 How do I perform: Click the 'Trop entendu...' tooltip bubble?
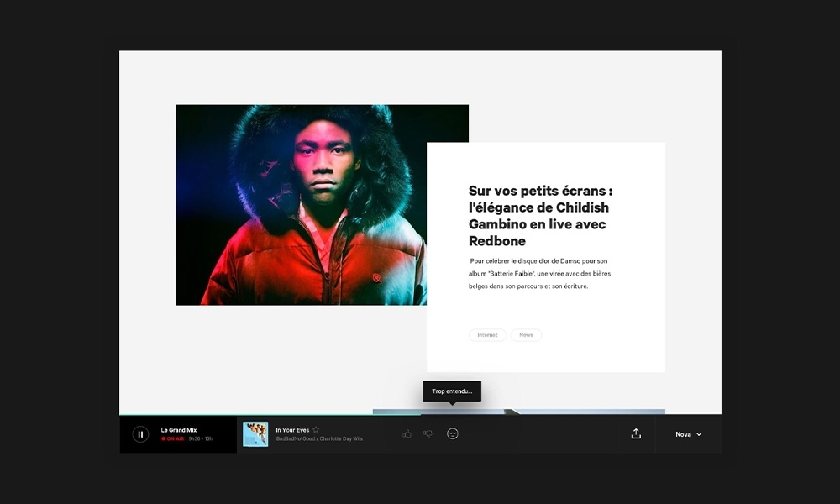pos(452,391)
